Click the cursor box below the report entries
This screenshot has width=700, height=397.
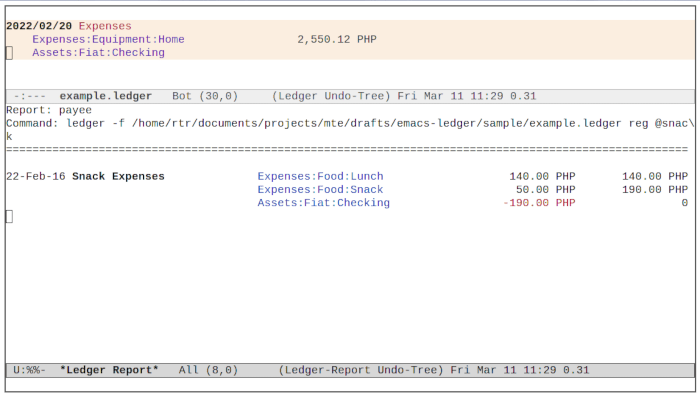coord(9,217)
